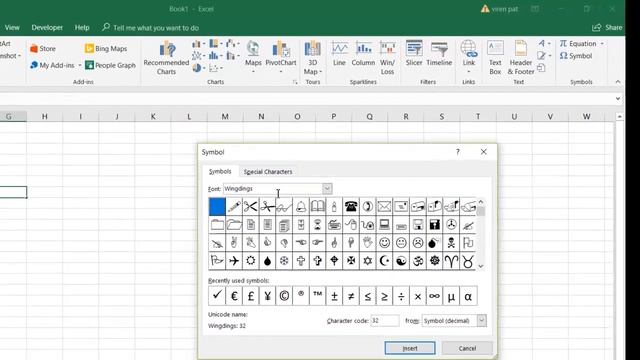This screenshot has height=360, width=640.
Task: Pick the copyright recently used symbol
Action: pyautogui.click(x=284, y=296)
